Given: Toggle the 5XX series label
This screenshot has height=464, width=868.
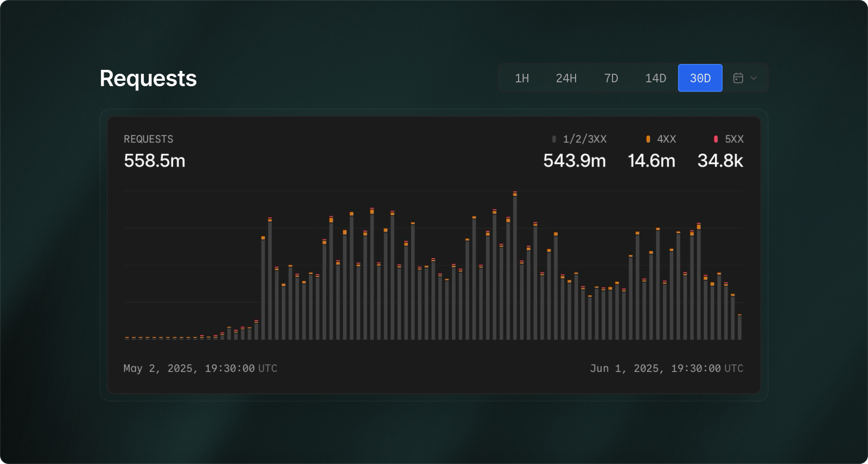Looking at the screenshot, I should coord(734,139).
